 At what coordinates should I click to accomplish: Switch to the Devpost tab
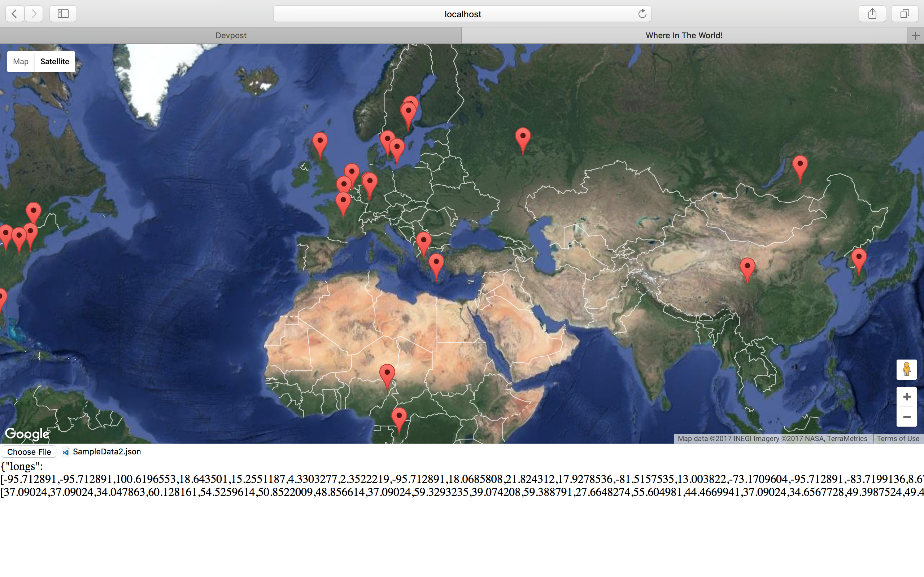[x=231, y=35]
